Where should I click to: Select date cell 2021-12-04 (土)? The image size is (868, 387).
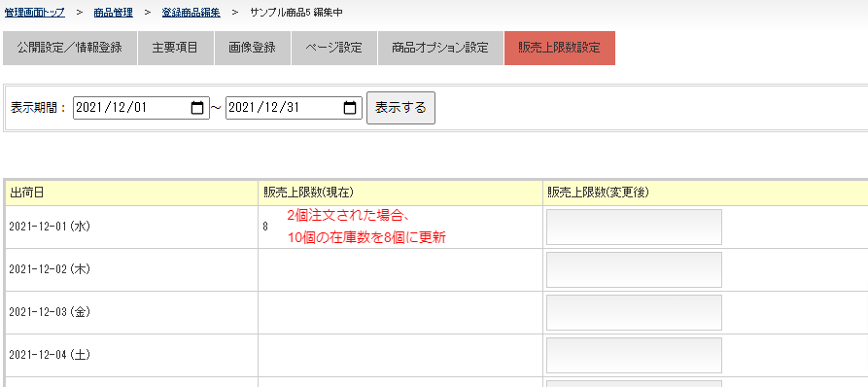(x=131, y=355)
